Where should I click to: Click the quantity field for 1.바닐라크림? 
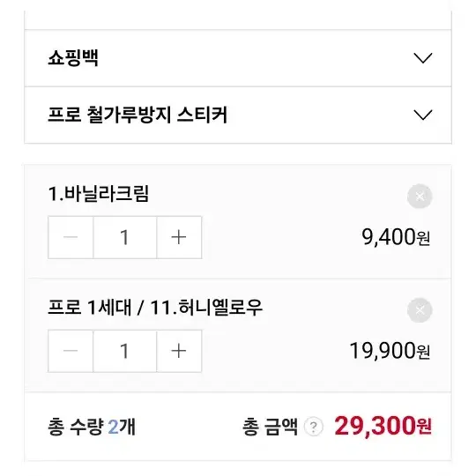pos(125,237)
